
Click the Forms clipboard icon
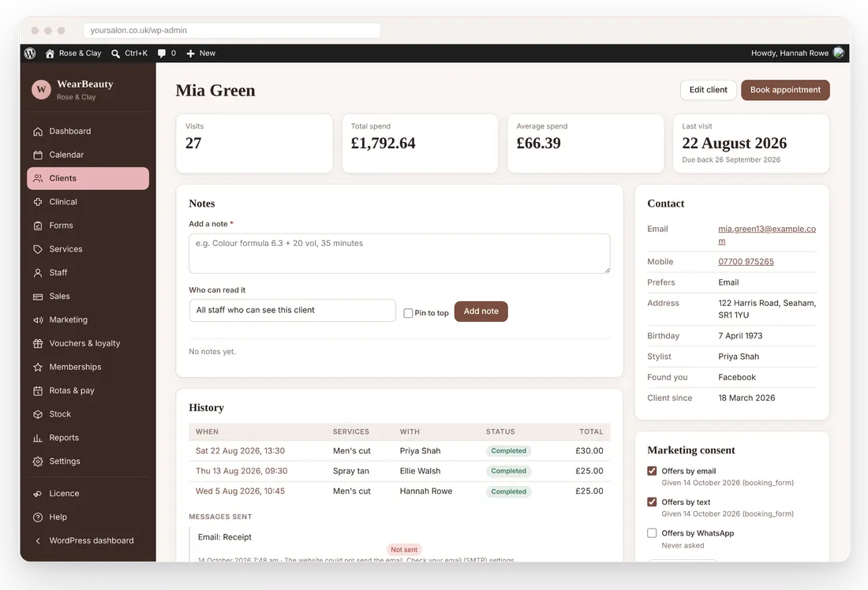pos(38,226)
